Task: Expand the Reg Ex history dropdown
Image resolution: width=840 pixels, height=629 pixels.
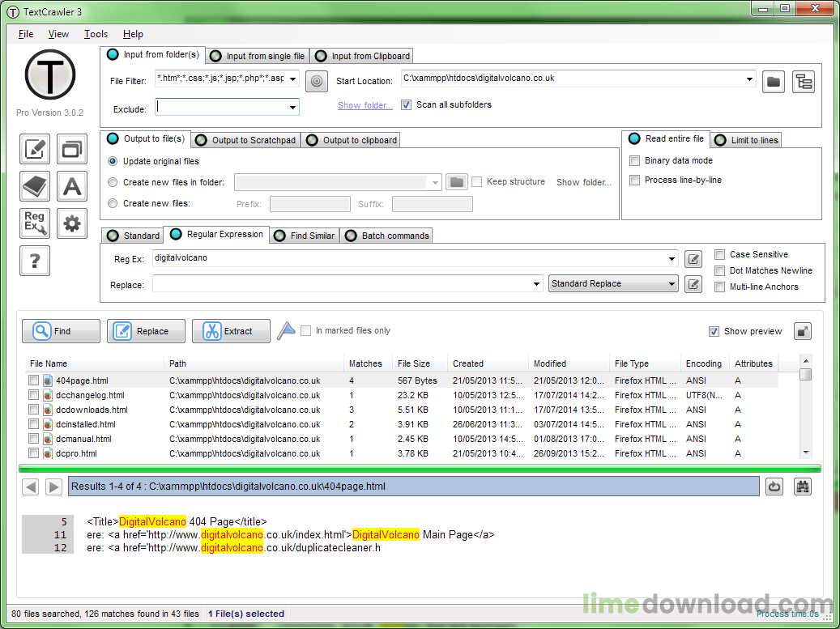Action: [672, 259]
